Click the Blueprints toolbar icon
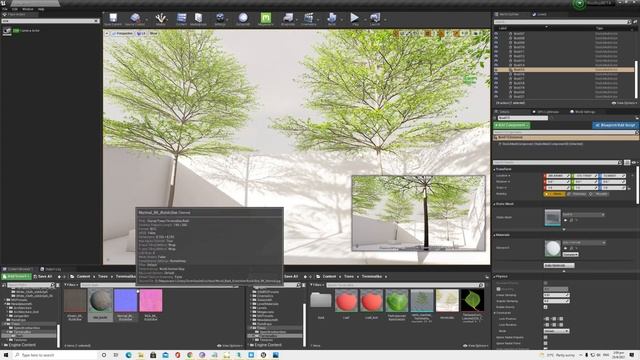This screenshot has width=640, height=360. pos(288,18)
